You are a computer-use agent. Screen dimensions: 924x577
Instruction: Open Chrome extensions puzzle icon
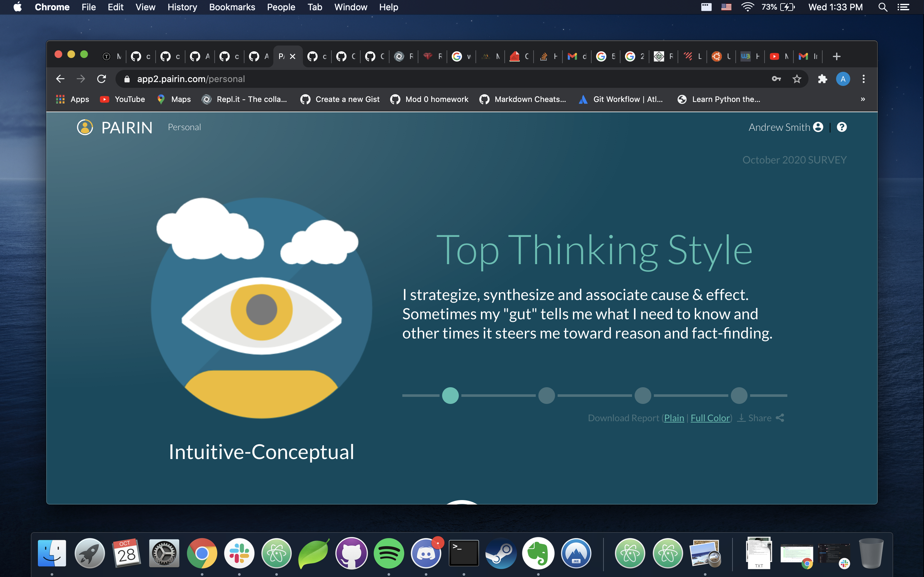(x=822, y=79)
